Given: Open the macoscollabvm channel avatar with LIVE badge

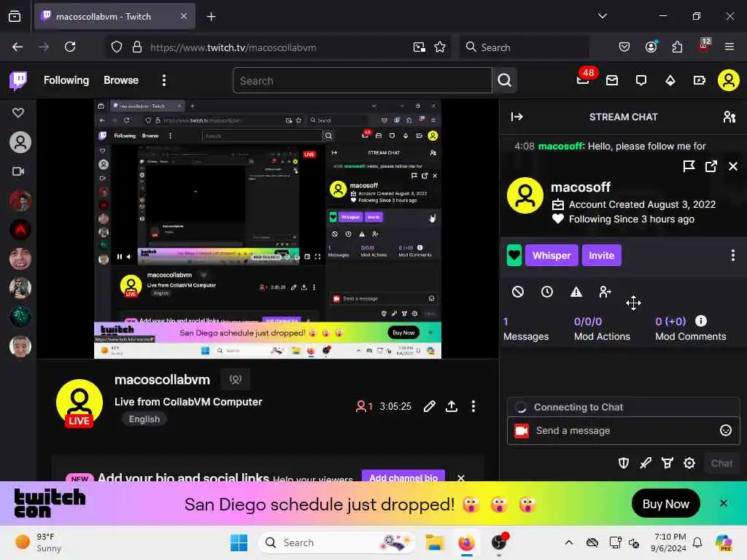Looking at the screenshot, I should [80, 402].
